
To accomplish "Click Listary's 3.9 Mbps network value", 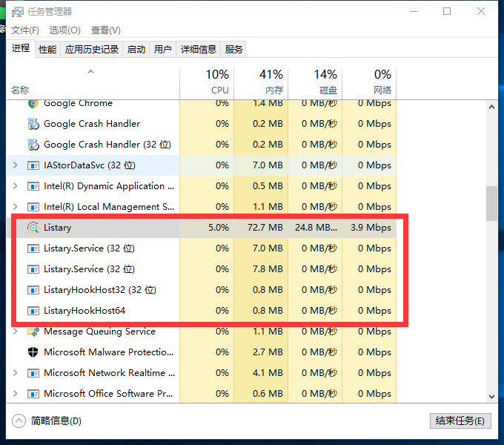I will 371,228.
